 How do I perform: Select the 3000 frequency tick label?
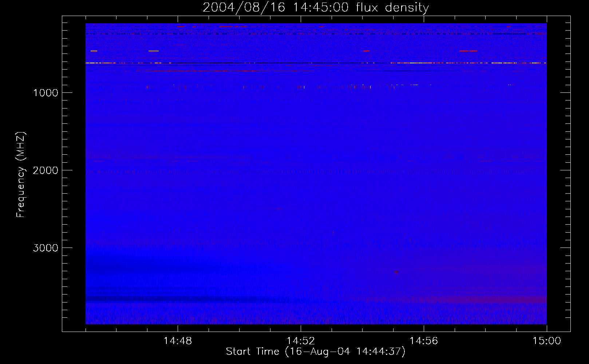[x=46, y=248]
